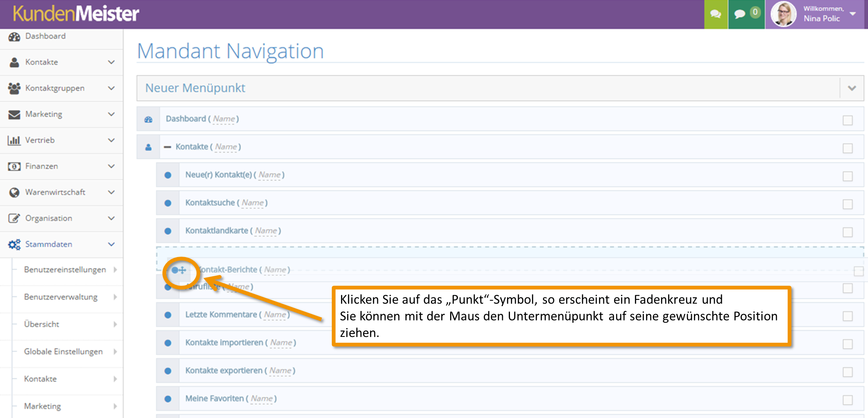The width and height of the screenshot is (868, 418).
Task: Open Globale Einstellungen in sidebar
Action: point(63,351)
